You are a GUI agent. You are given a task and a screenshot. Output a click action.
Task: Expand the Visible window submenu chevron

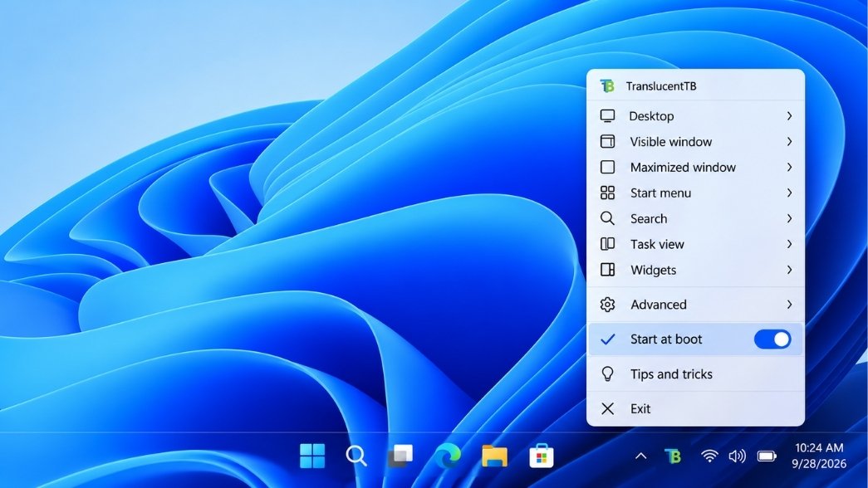click(x=789, y=142)
